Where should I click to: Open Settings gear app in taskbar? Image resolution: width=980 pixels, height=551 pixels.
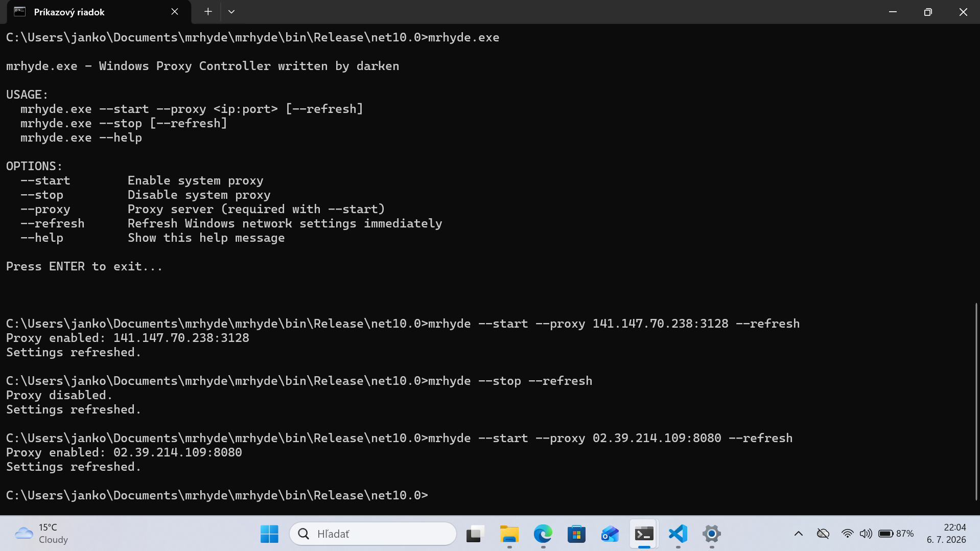(711, 534)
